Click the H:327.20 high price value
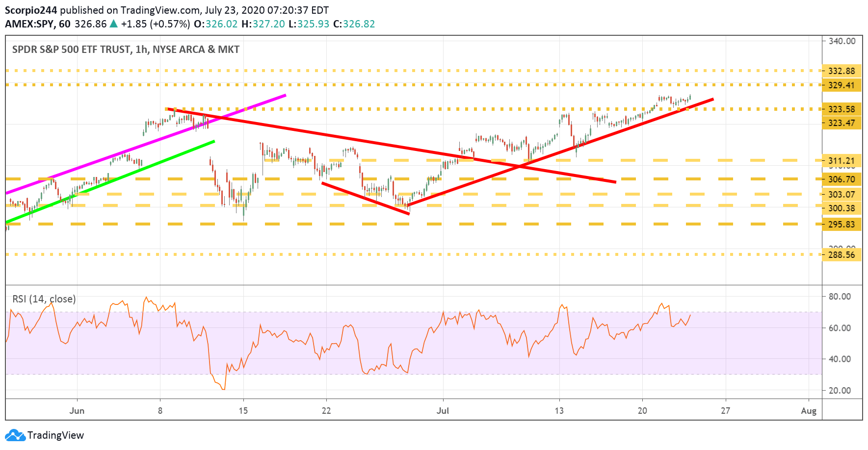The image size is (868, 450). pos(263,24)
